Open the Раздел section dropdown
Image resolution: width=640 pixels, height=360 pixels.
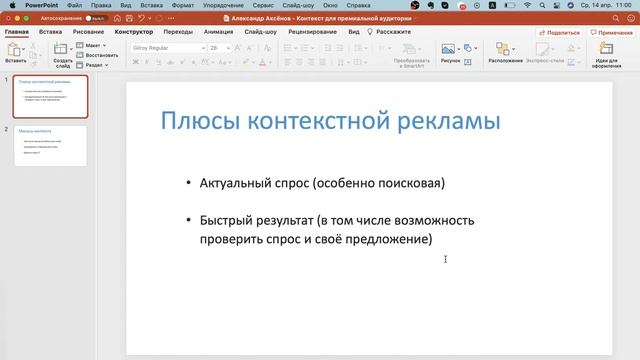(x=92, y=65)
